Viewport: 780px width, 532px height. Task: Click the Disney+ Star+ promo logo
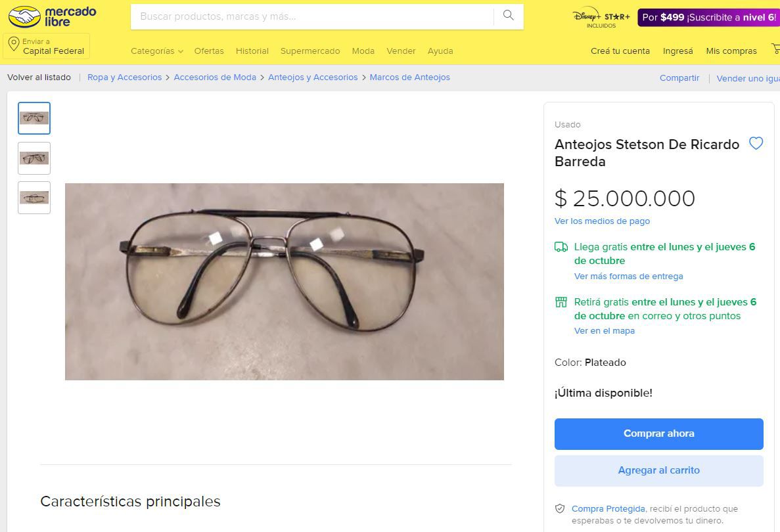click(x=601, y=17)
